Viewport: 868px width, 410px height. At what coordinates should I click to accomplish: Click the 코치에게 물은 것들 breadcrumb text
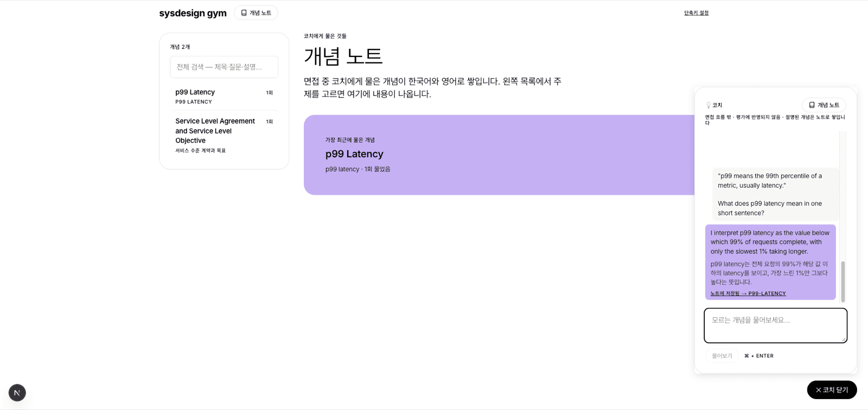(x=325, y=36)
